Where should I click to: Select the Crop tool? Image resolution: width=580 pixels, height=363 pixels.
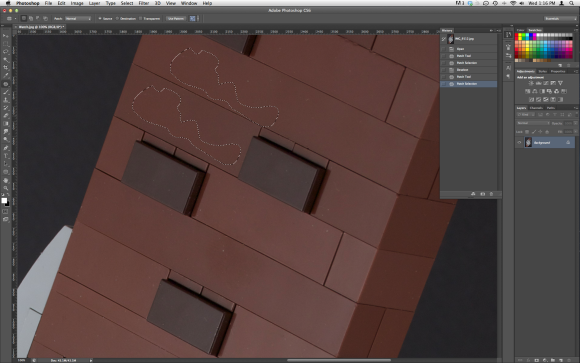[x=6, y=68]
